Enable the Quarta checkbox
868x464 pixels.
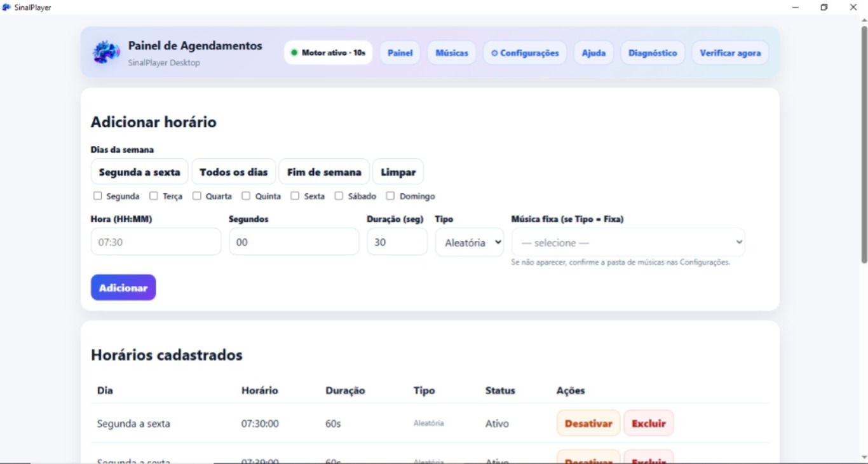tap(197, 196)
